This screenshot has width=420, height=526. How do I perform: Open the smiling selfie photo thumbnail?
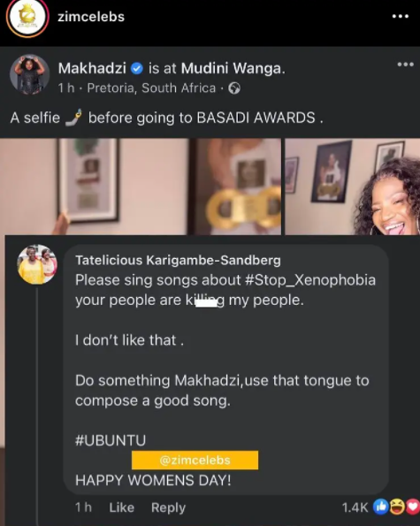[x=352, y=187]
